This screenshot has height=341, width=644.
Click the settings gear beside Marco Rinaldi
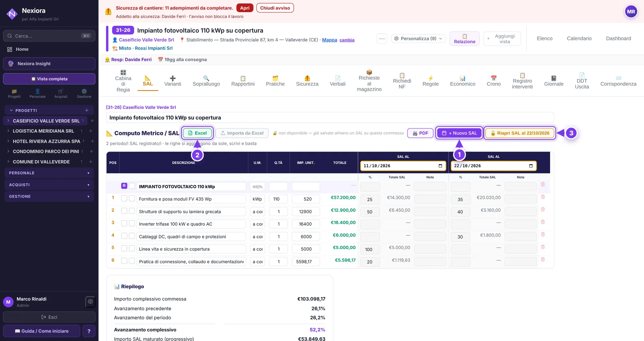pyautogui.click(x=90, y=302)
